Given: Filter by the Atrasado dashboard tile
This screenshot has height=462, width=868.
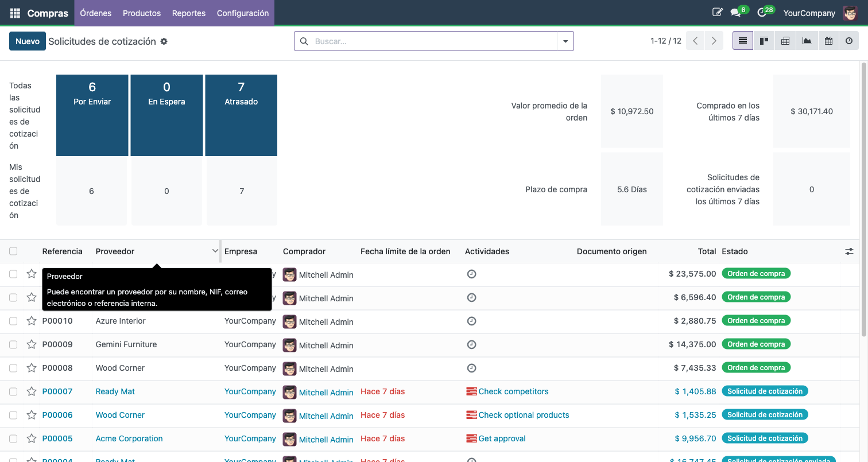Looking at the screenshot, I should coord(241,115).
